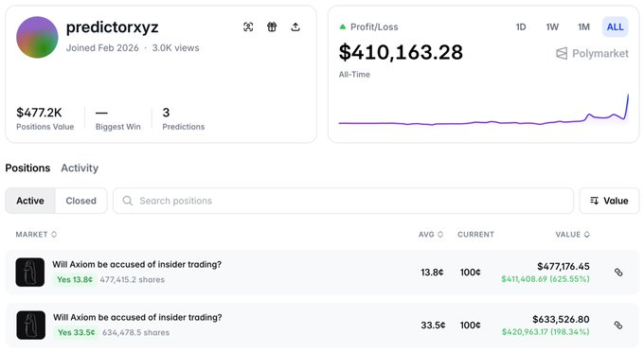Image resolution: width=644 pixels, height=353 pixels.
Task: Click the link icon for 33.5¢ Axiom position
Action: pyautogui.click(x=618, y=326)
